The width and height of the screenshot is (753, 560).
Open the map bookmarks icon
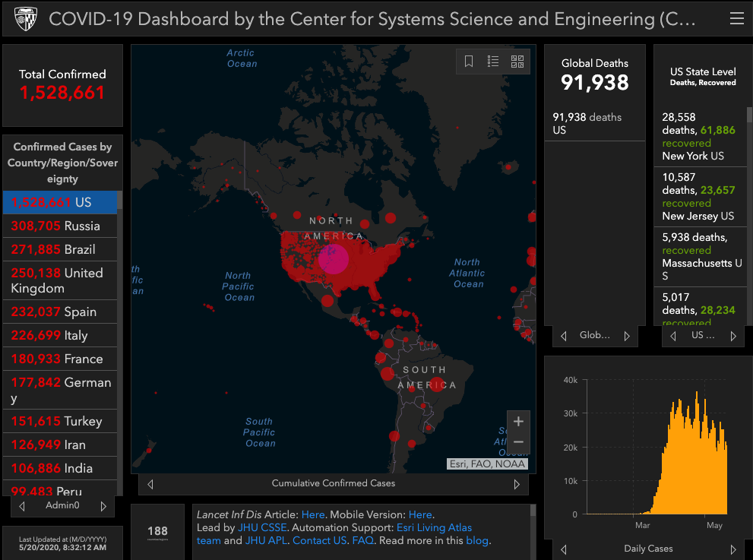(469, 62)
